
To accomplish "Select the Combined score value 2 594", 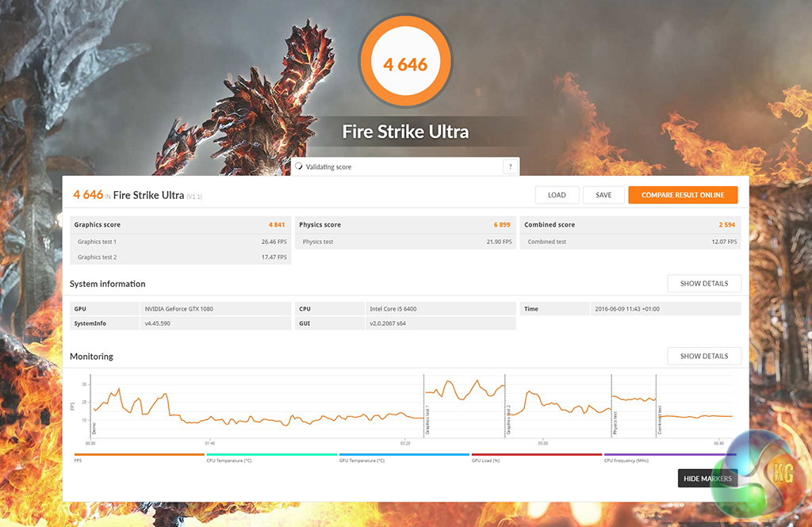I will pyautogui.click(x=726, y=225).
